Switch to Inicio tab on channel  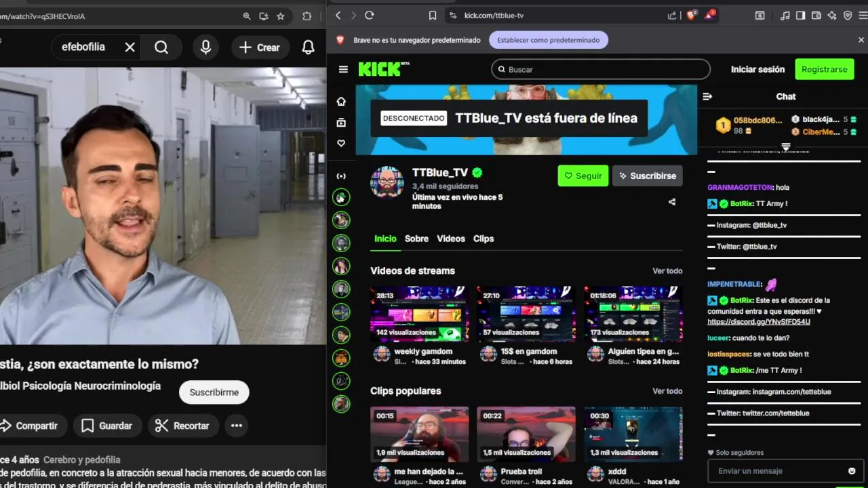tap(385, 239)
